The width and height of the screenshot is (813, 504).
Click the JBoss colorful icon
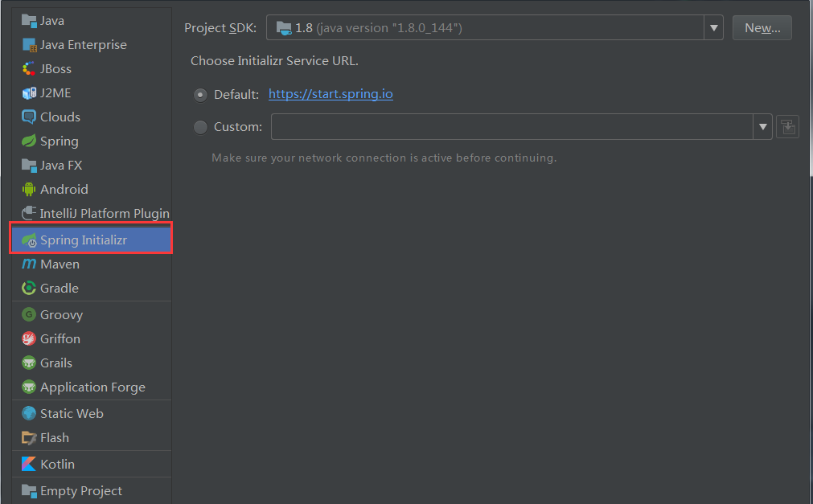point(29,68)
